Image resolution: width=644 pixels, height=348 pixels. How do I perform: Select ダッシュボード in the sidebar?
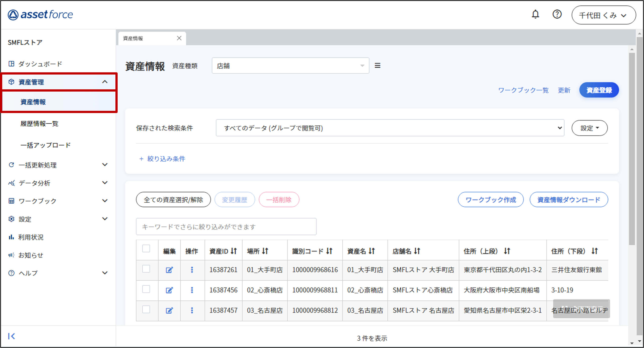(x=40, y=64)
